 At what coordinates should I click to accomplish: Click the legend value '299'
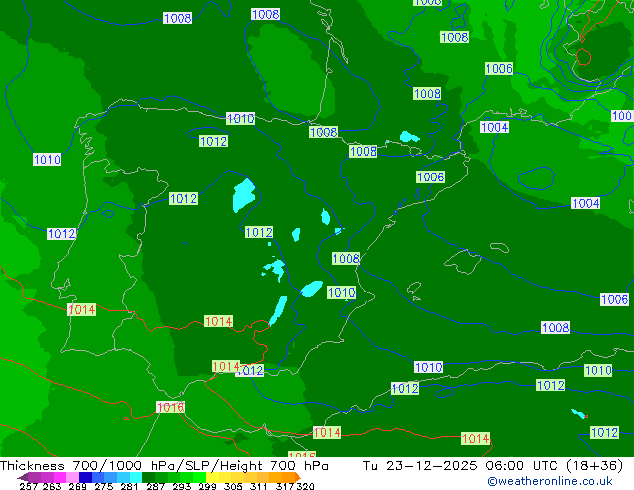click(x=207, y=486)
